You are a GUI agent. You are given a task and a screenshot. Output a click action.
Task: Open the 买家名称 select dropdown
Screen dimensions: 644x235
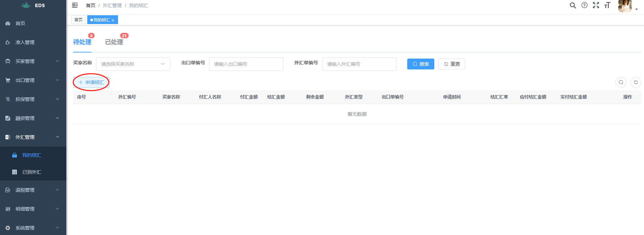tap(133, 64)
